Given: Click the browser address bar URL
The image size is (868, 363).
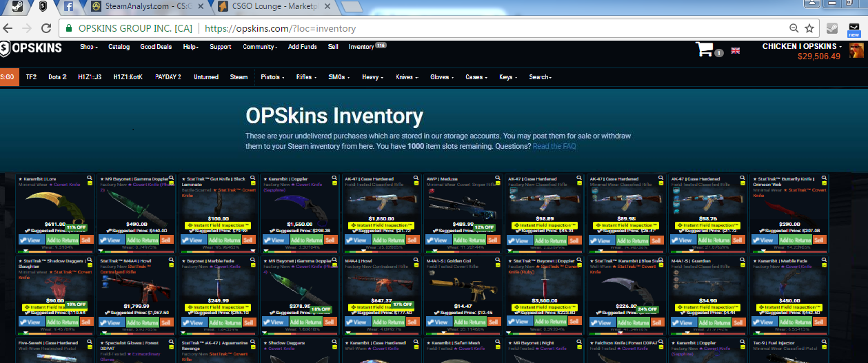Looking at the screenshot, I should (281, 29).
